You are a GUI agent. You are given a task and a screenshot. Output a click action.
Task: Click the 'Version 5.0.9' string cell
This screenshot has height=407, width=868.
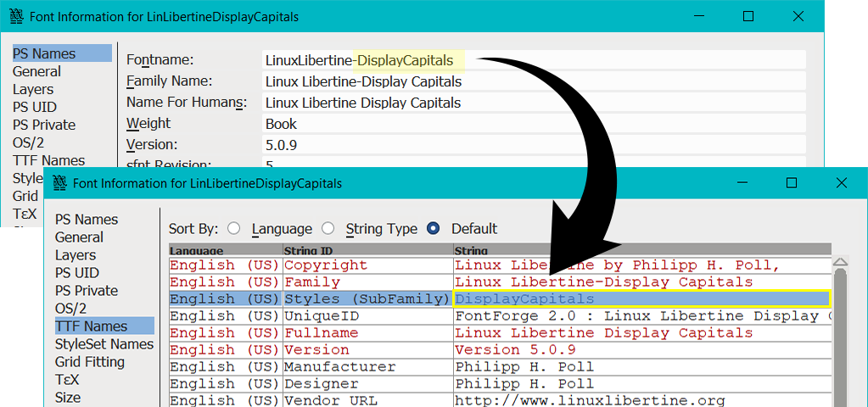(642, 349)
